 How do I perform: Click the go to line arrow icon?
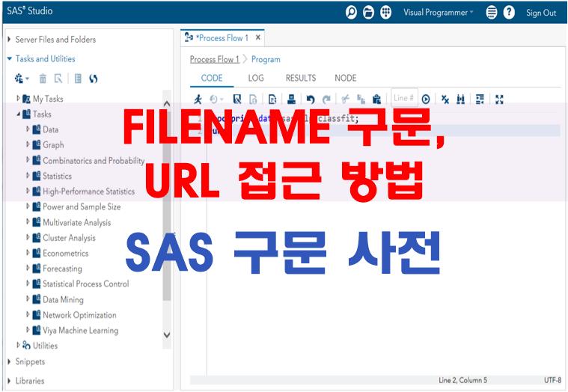(x=426, y=99)
